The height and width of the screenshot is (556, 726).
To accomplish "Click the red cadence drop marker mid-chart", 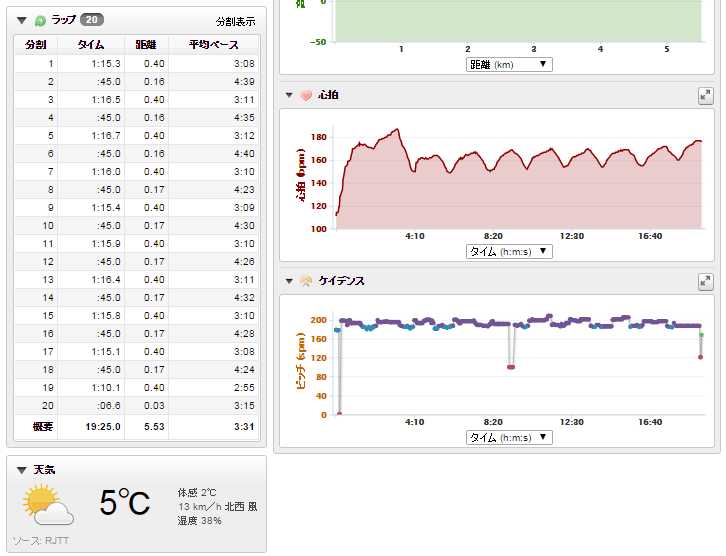I will [x=511, y=367].
